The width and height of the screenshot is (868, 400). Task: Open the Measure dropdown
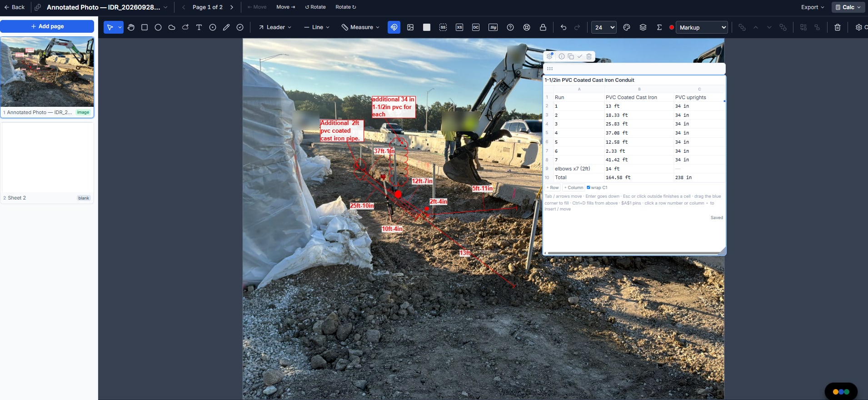click(360, 27)
